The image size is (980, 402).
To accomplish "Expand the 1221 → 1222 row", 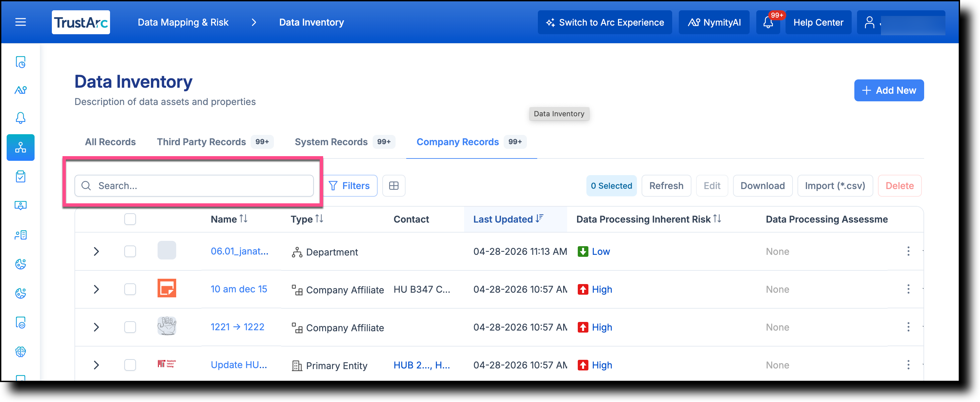I will [x=96, y=327].
